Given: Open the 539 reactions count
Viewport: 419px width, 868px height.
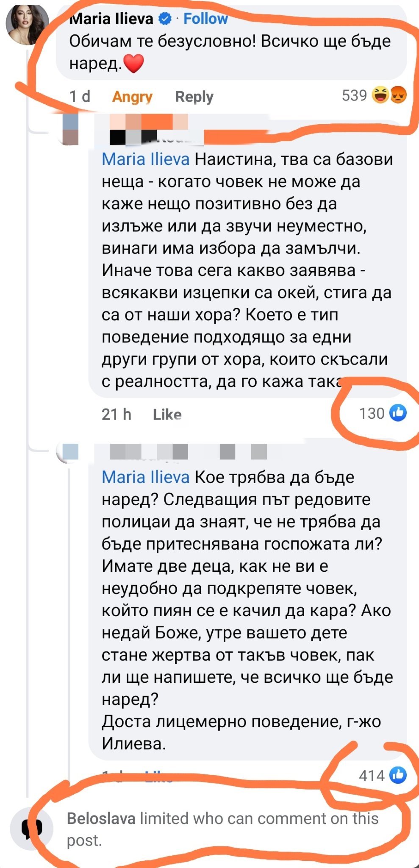Looking at the screenshot, I should click(354, 95).
